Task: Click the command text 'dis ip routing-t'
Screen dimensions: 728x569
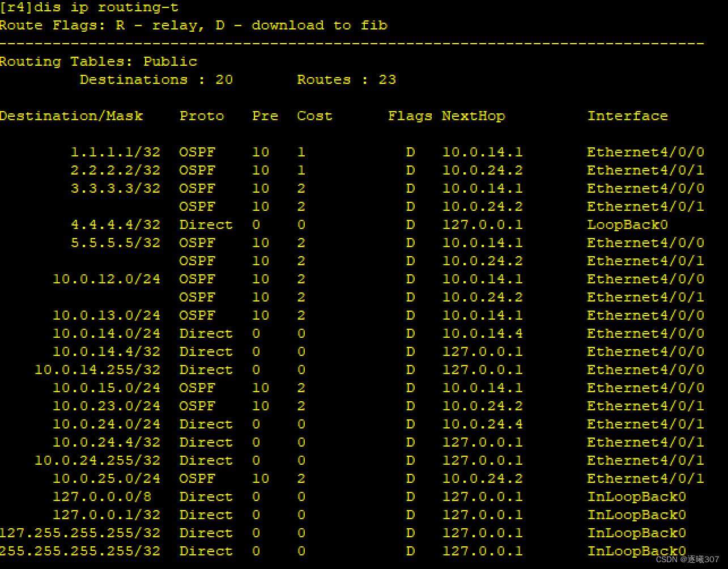Action: pos(108,7)
